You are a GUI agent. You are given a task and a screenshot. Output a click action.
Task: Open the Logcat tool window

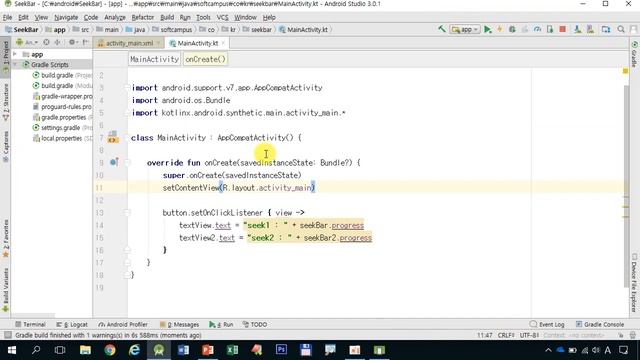[x=72, y=324]
